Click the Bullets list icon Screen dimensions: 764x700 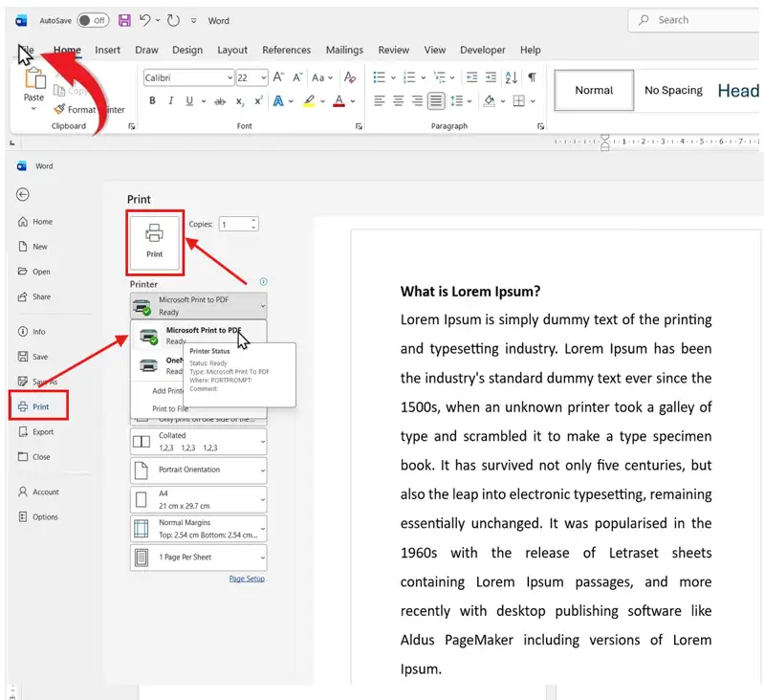379,77
